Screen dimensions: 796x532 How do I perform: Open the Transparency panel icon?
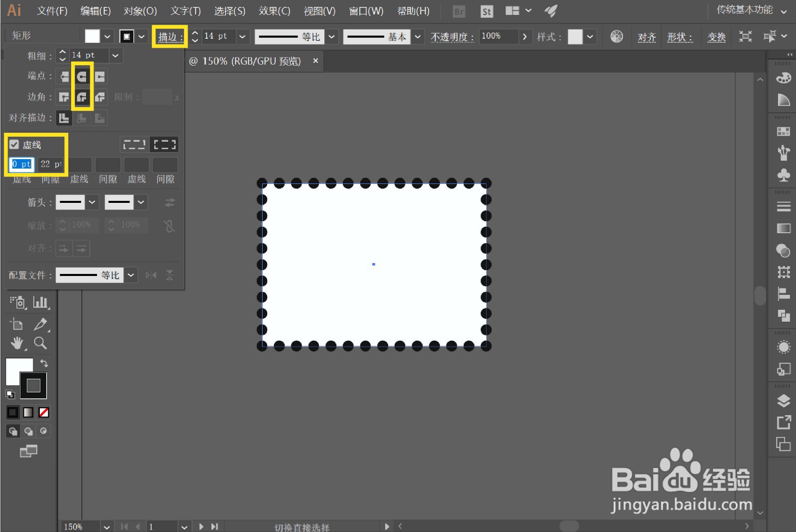click(x=784, y=251)
